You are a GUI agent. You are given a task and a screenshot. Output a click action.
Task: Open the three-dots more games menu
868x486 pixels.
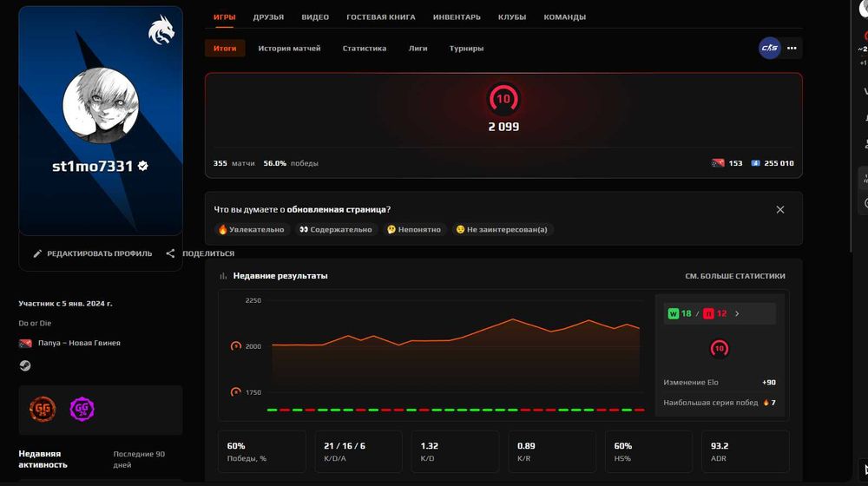point(792,48)
